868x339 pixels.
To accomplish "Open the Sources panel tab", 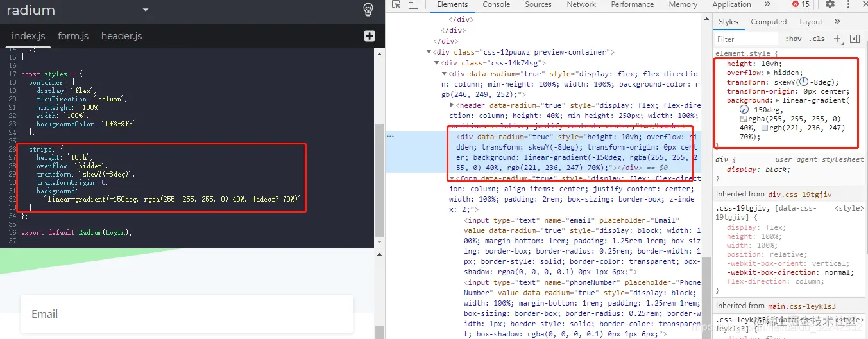I will [538, 4].
